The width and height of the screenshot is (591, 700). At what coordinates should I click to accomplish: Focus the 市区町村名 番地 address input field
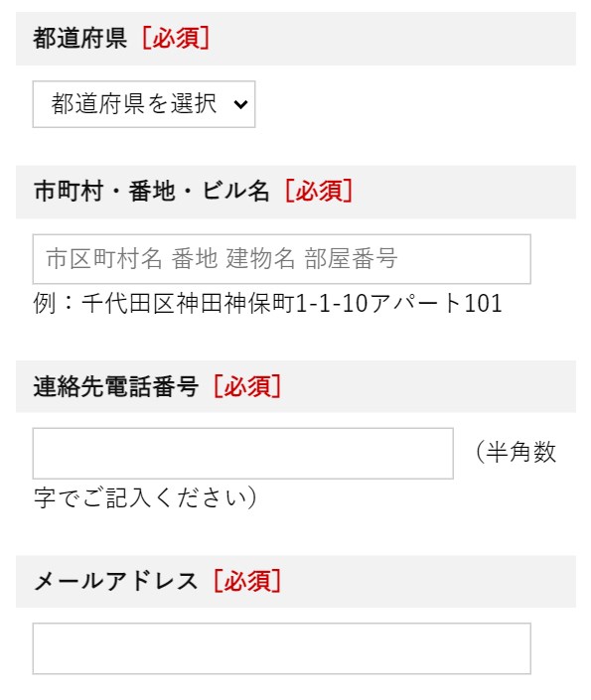281,259
